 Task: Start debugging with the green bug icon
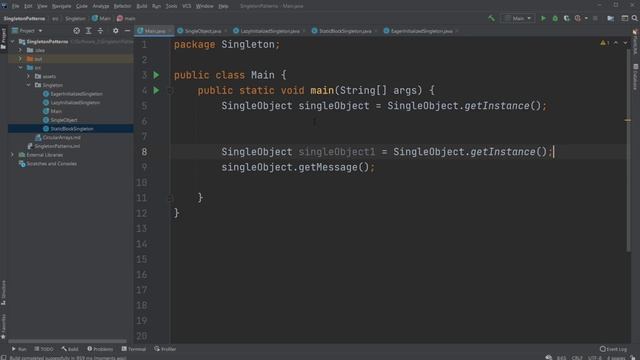555,18
